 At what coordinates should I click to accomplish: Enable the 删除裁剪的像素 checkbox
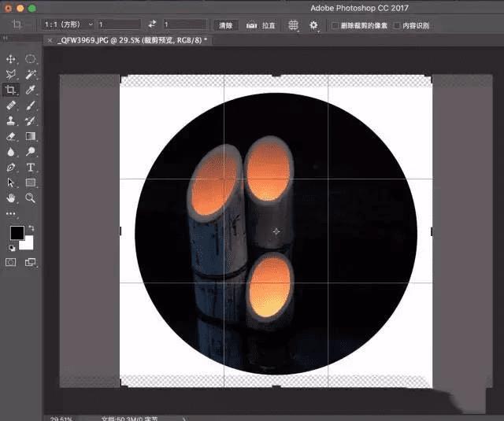tap(335, 25)
